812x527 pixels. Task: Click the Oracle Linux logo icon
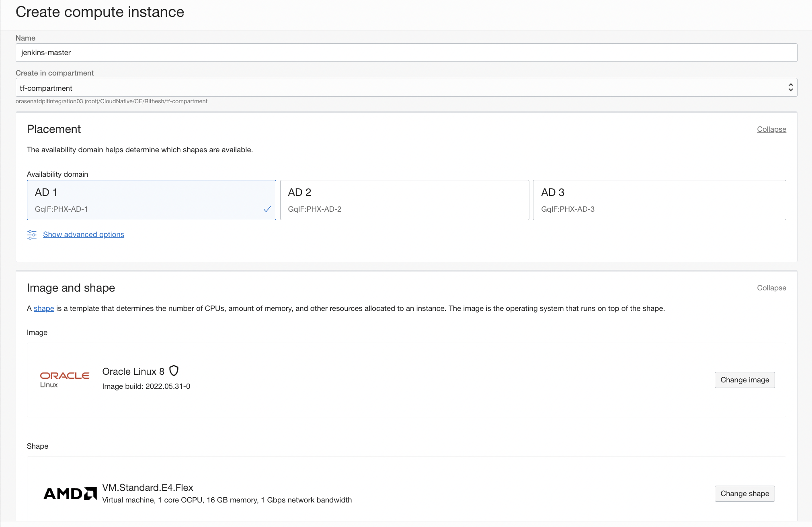pos(65,378)
